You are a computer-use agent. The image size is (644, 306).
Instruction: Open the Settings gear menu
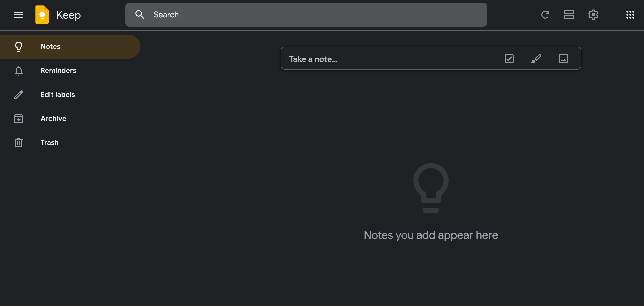pyautogui.click(x=593, y=15)
